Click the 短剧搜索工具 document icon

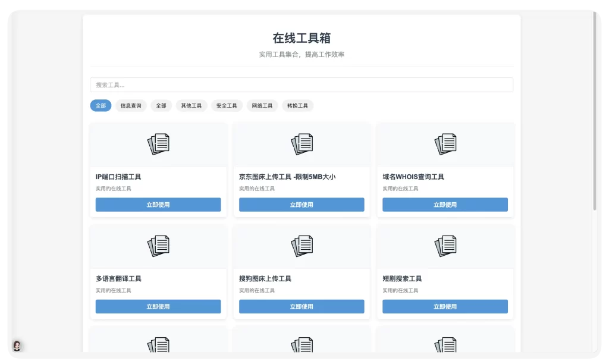coord(445,246)
